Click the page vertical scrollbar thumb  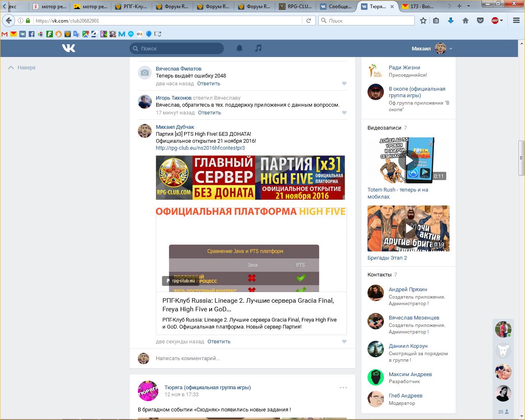pyautogui.click(x=521, y=158)
